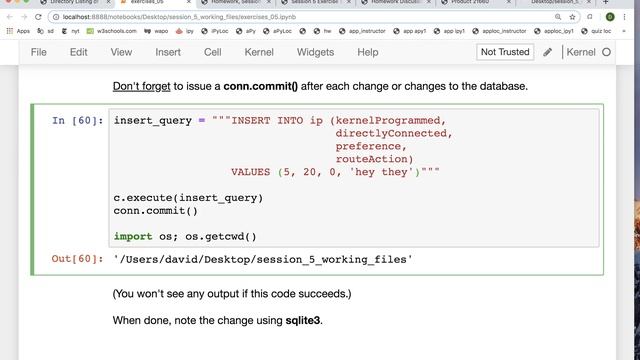Open the Apps grid bookmark
This screenshot has height=360, width=640.
point(18,31)
